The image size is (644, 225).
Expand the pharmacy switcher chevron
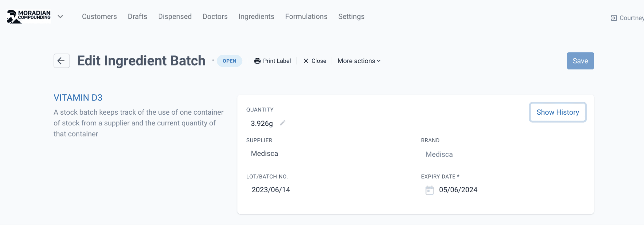(60, 16)
